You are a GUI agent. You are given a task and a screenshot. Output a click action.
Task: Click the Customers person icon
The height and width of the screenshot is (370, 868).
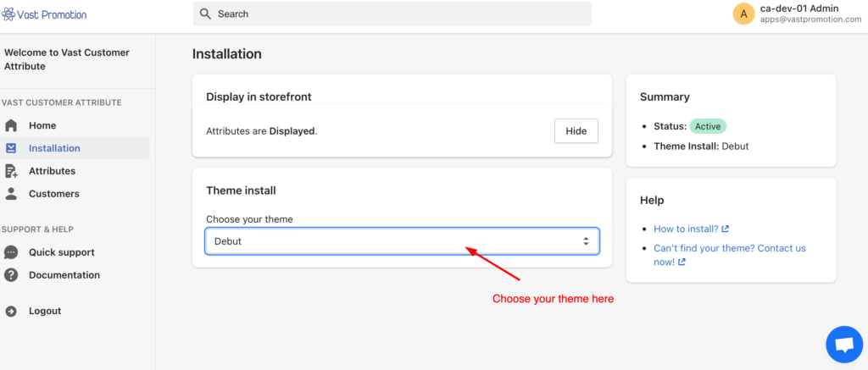(11, 194)
